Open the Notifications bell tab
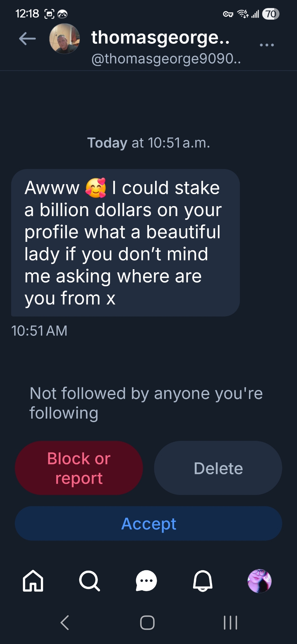Viewport: 297px width, 644px height. click(x=203, y=581)
